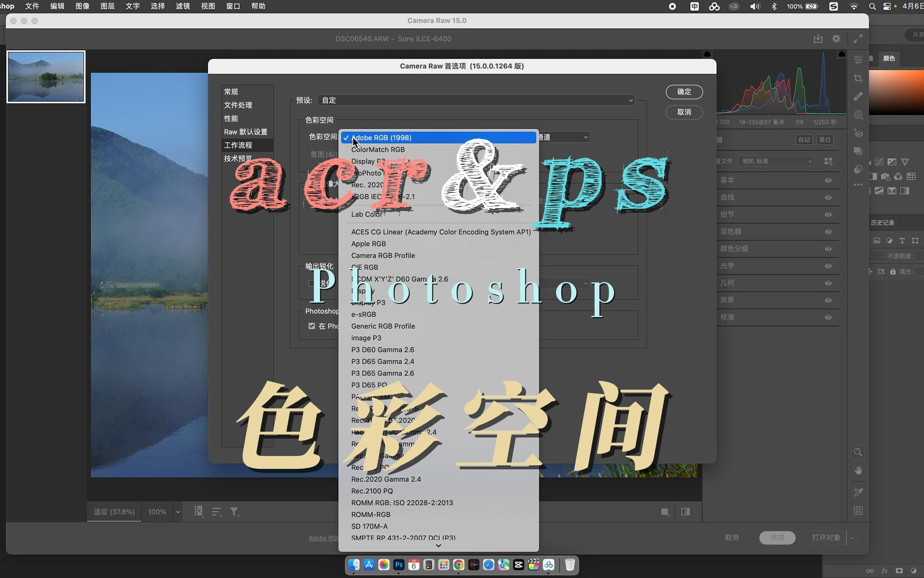This screenshot has width=924, height=578.
Task: Select the 文件处理 preferences category
Action: (247, 105)
